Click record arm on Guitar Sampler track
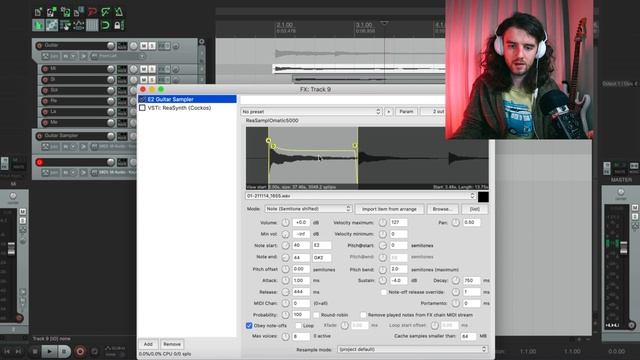 40,136
